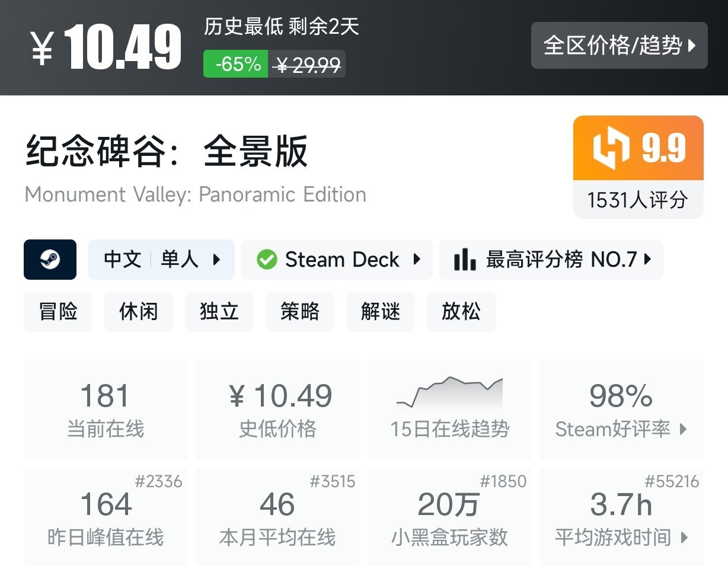The image size is (728, 566).
Task: Click the green Steam Deck verified checkmark
Action: (x=269, y=259)
